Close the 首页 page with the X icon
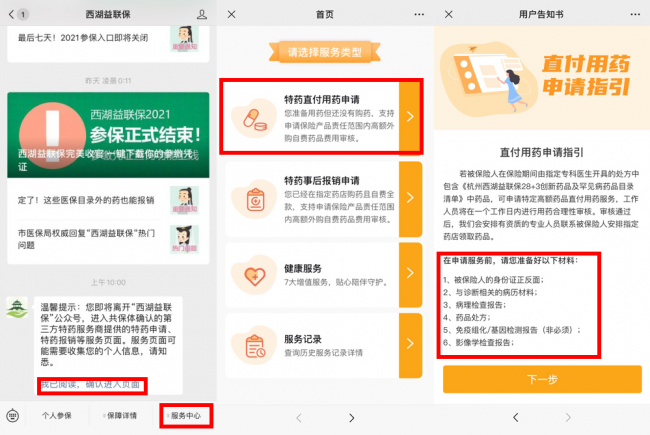Screen dimensions: 650x435 tap(232, 15)
